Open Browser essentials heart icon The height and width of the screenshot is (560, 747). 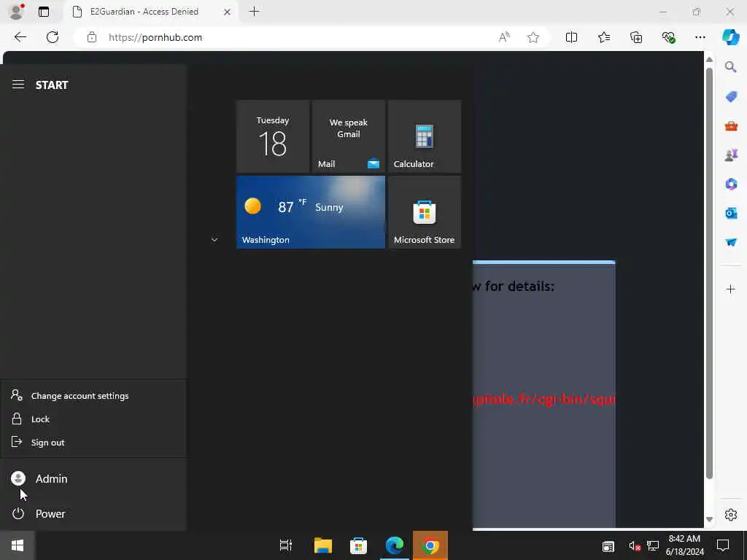[x=668, y=37]
